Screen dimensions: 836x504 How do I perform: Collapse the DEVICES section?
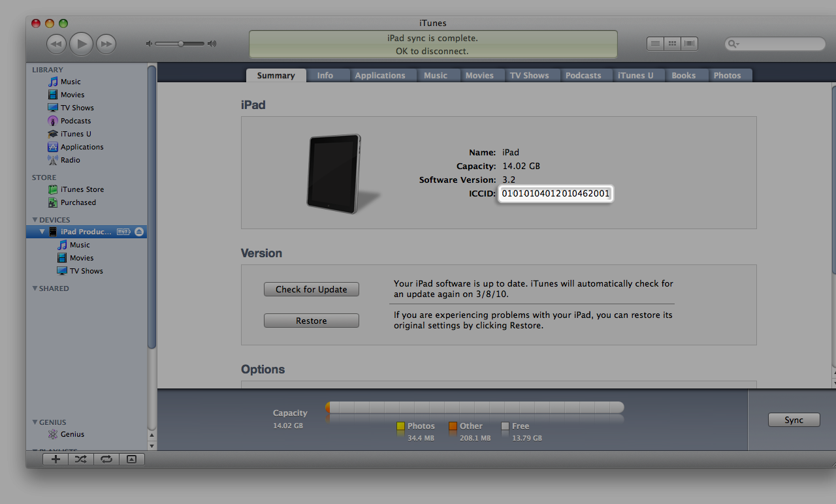(x=35, y=220)
